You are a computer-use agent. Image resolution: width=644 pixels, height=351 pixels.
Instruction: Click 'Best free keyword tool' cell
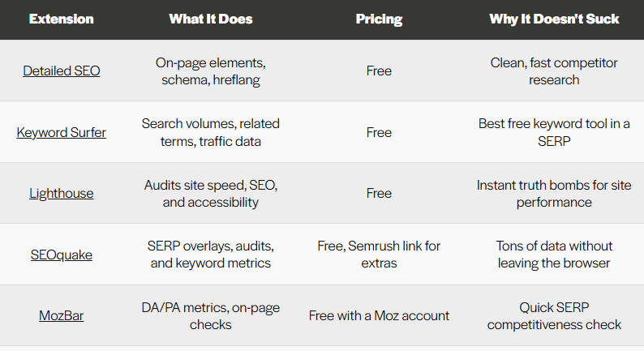tap(554, 132)
